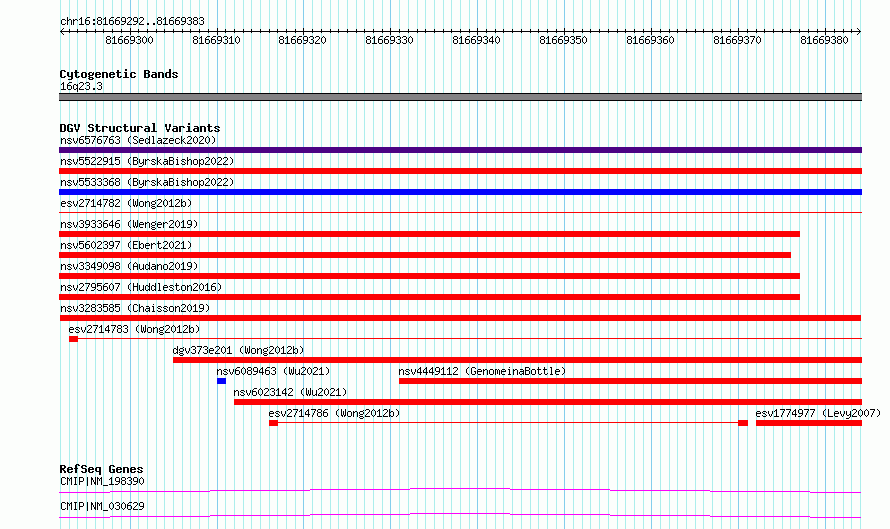The height and width of the screenshot is (529, 890).
Task: Open nsv5533368 (ByrskaBishop2022) variant label
Action: [x=147, y=182]
